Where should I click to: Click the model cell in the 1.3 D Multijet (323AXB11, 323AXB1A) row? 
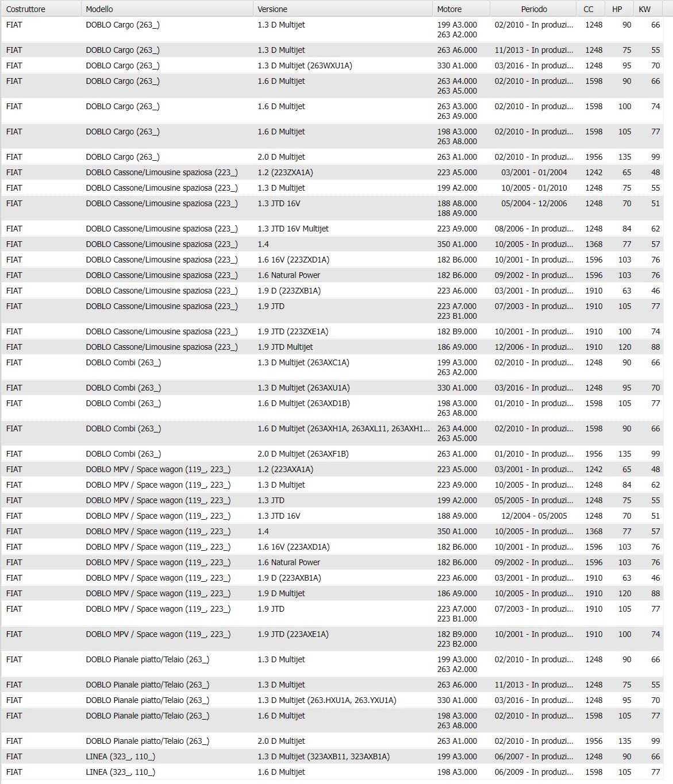(120, 756)
